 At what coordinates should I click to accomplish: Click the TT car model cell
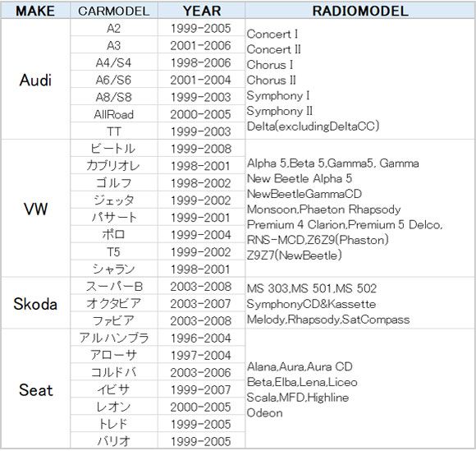pyautogui.click(x=114, y=131)
